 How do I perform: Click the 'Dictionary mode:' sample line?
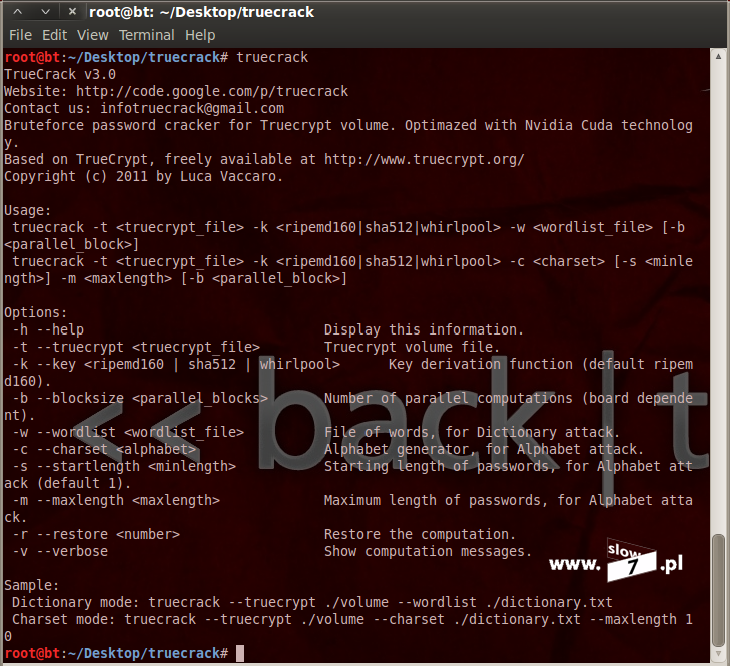click(312, 602)
